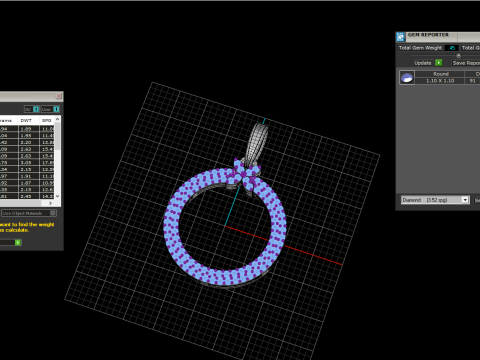Select the Round cell in the gem table
The height and width of the screenshot is (360, 480).
coord(440,74)
